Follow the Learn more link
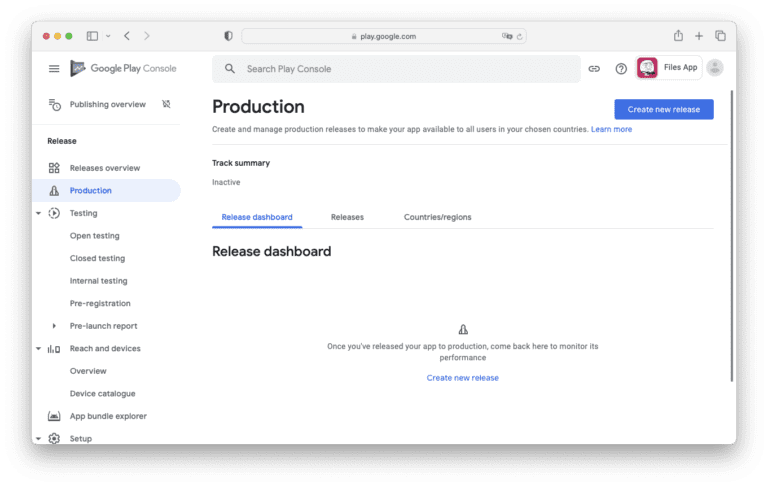Screen dimensions: 768x486 click(611, 129)
